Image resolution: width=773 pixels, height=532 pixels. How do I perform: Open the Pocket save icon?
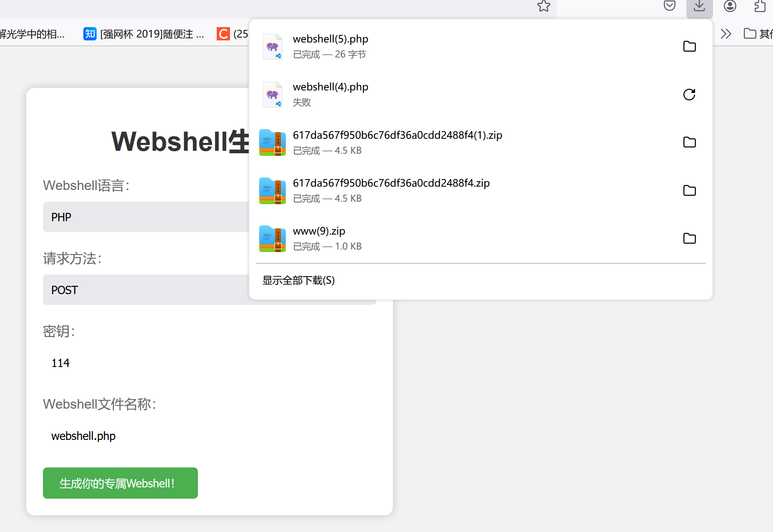[x=669, y=6]
